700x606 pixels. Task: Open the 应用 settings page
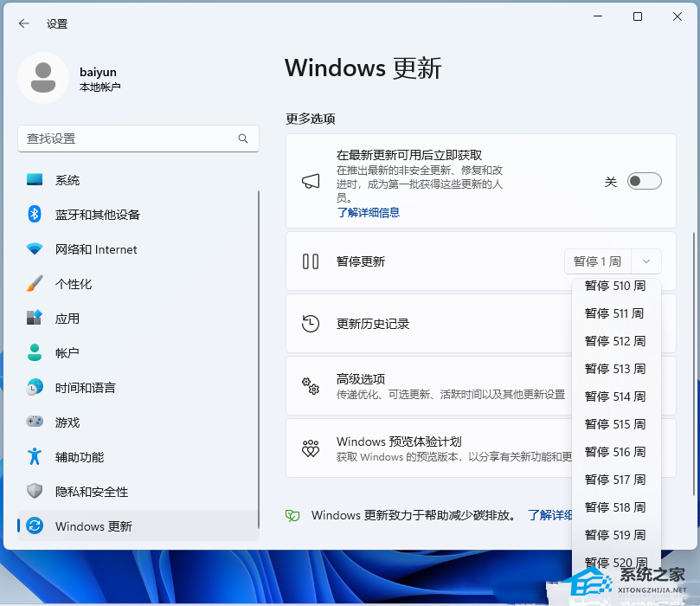tap(62, 319)
